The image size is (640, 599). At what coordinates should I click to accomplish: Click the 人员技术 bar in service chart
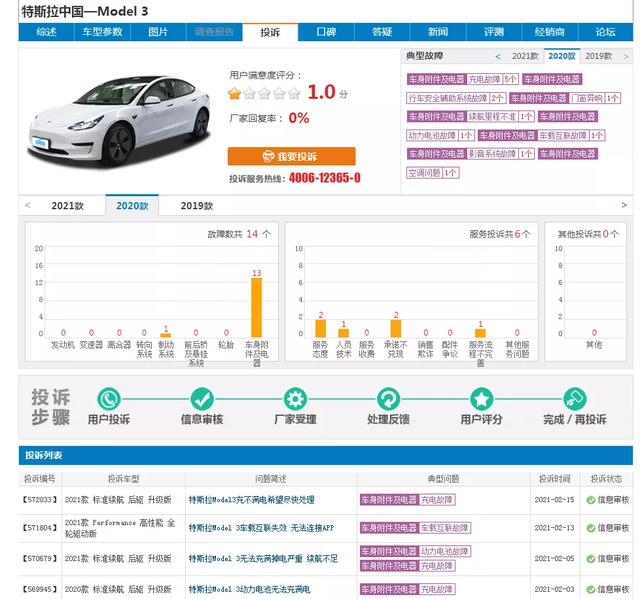344,333
